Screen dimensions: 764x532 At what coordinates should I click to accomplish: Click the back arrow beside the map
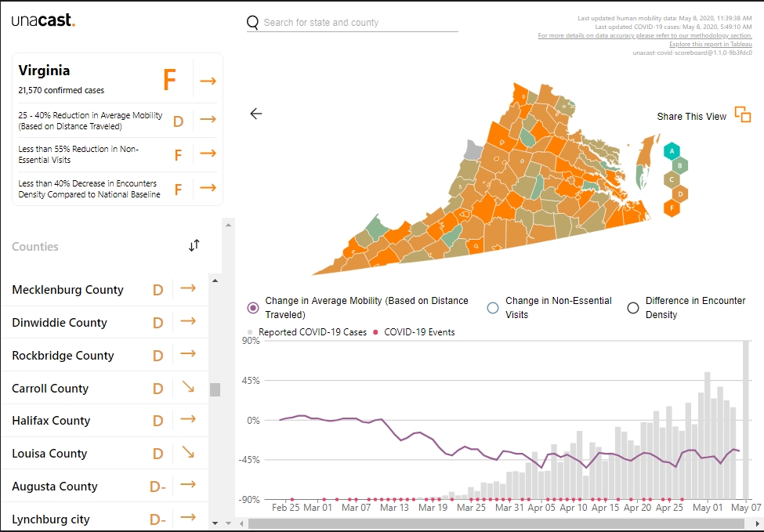pyautogui.click(x=255, y=114)
